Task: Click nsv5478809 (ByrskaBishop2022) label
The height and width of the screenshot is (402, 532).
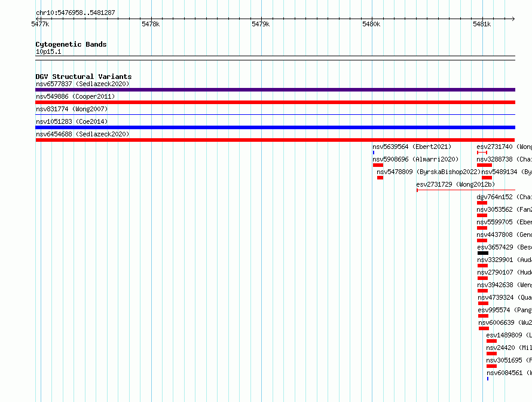Action: (429, 172)
